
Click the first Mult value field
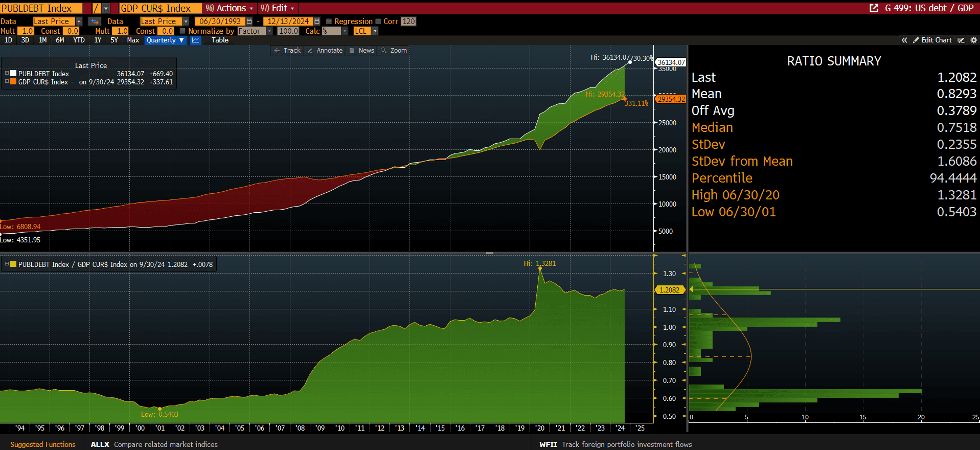click(26, 31)
